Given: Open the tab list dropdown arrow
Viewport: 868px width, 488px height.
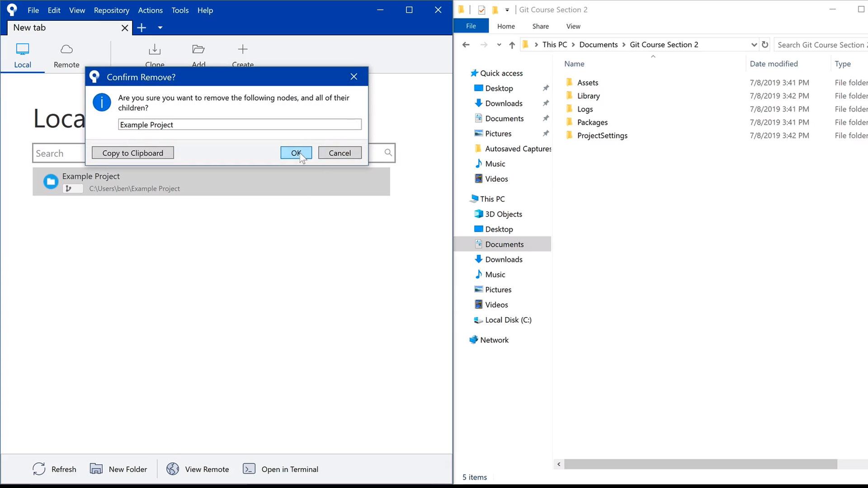Looking at the screenshot, I should click(x=160, y=28).
